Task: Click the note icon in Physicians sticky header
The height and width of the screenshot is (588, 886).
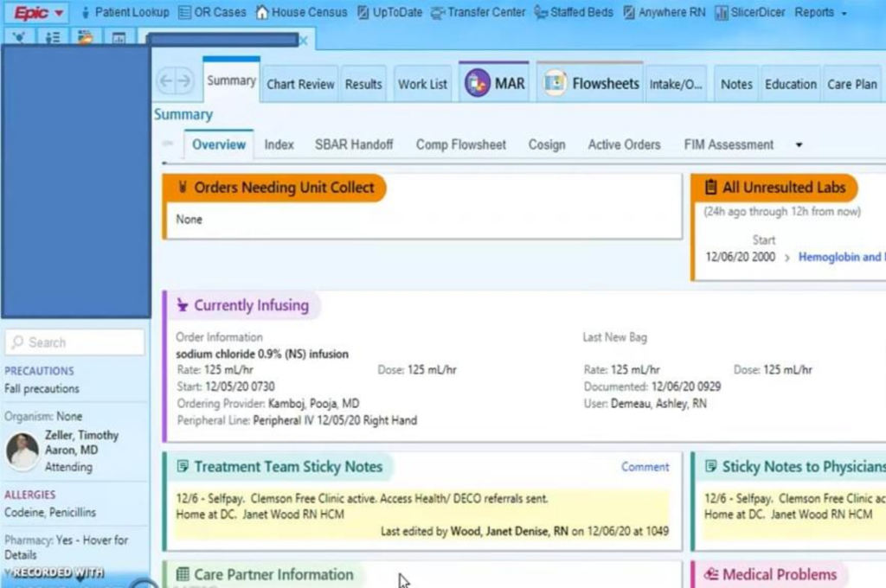Action: click(x=710, y=466)
